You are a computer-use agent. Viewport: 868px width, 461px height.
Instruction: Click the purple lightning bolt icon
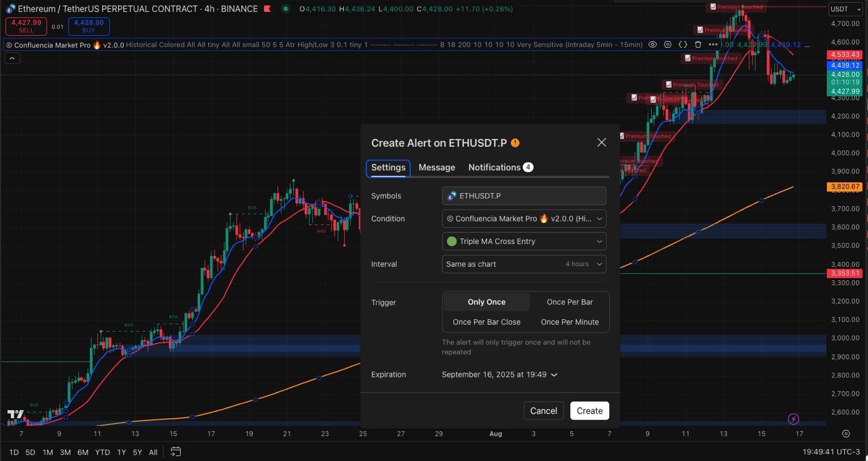coord(793,419)
